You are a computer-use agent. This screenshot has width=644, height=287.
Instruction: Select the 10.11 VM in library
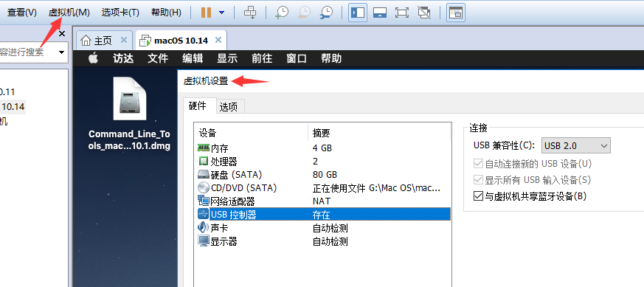7,92
